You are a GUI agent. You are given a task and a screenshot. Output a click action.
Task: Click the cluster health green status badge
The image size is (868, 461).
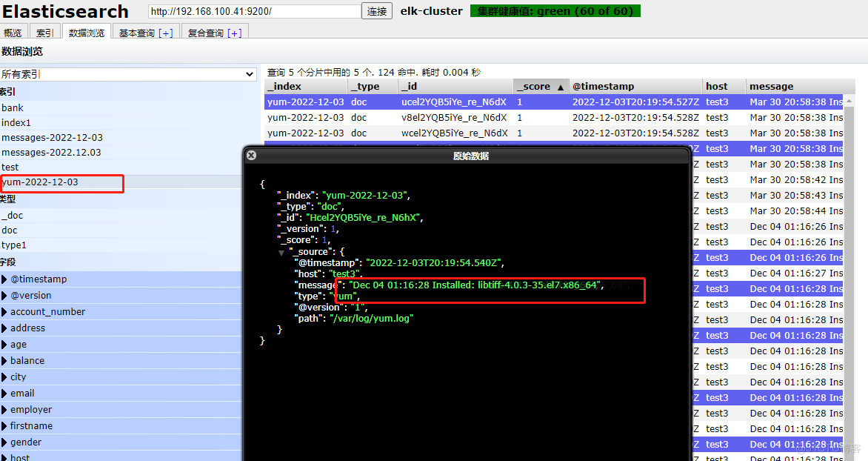[555, 11]
